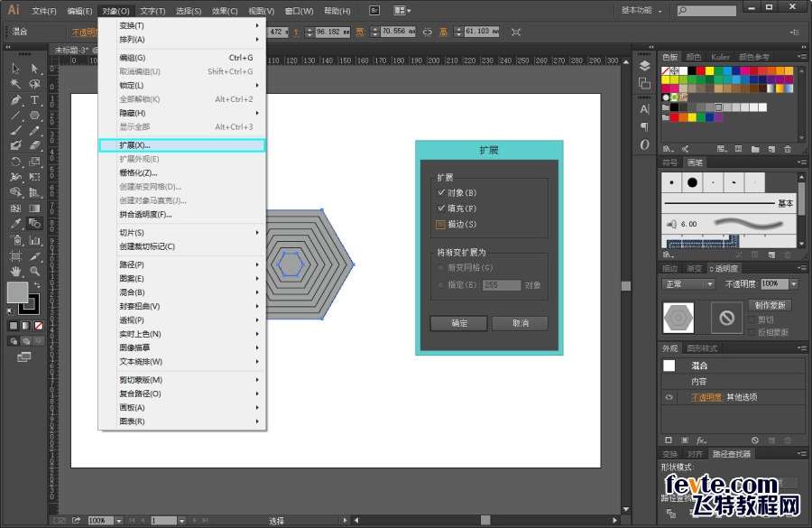Open the arrange documents dropdown
This screenshot has height=528, width=812.
(402, 10)
